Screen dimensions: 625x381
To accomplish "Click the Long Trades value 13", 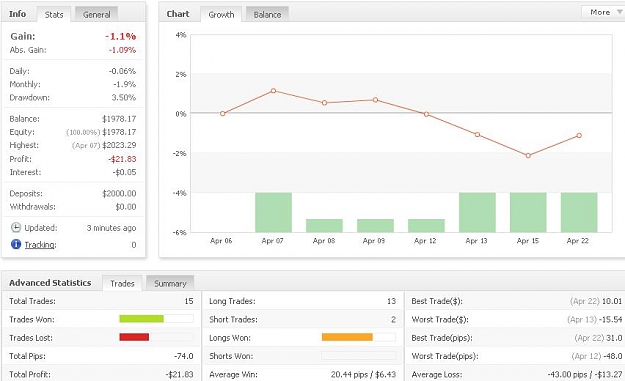I will [x=391, y=301].
